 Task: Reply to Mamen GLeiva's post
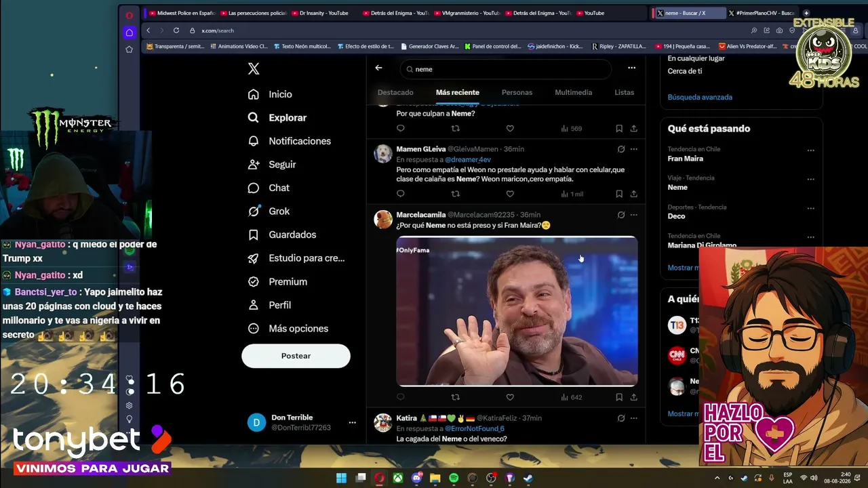401,194
